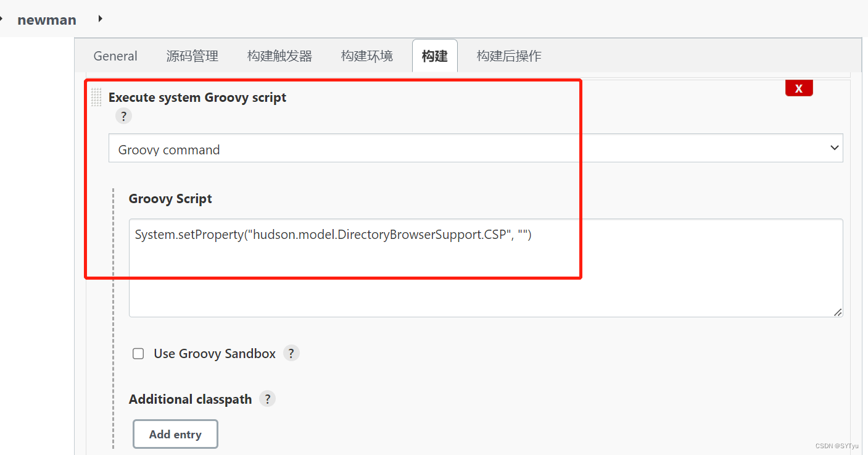Enable Use Groovy Sandbox checkbox

pyautogui.click(x=139, y=354)
